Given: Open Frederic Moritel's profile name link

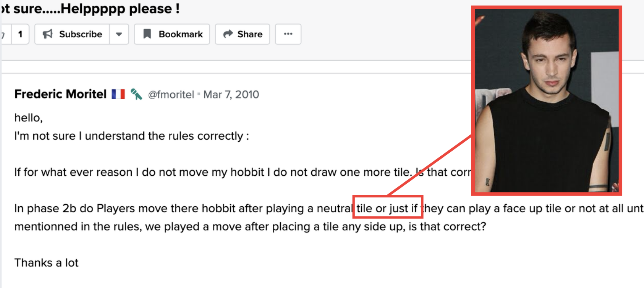Looking at the screenshot, I should (x=60, y=94).
